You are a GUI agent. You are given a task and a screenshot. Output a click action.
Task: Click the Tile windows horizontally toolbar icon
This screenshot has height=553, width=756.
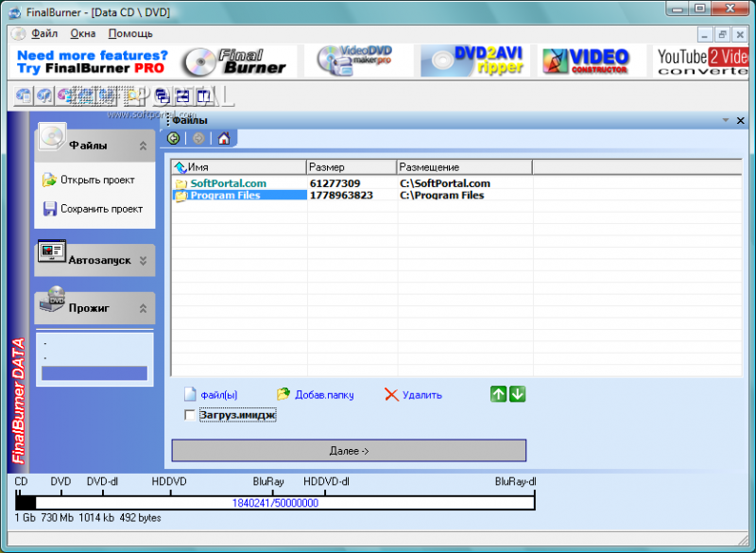click(183, 96)
